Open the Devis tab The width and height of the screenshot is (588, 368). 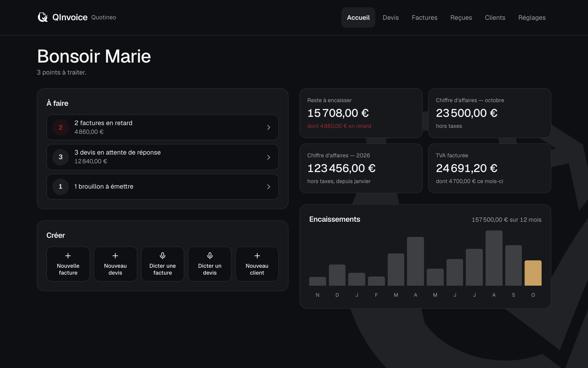(x=390, y=17)
